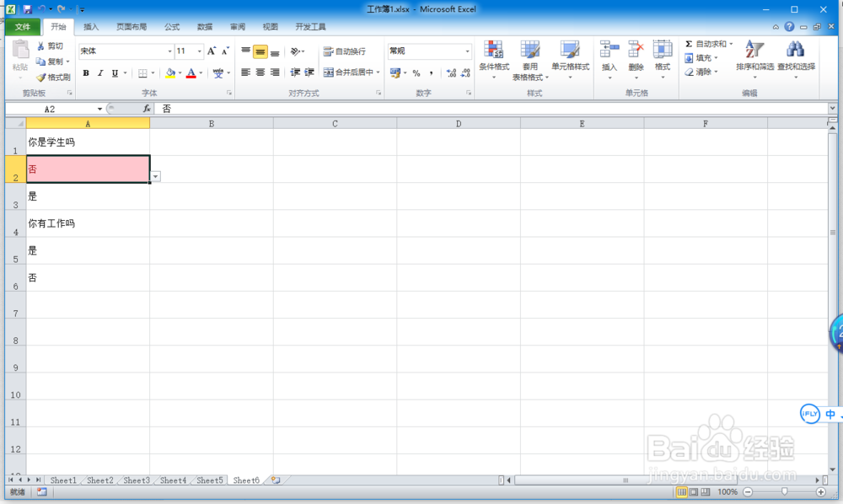Image resolution: width=843 pixels, height=504 pixels.
Task: Center text horizontally
Action: (x=260, y=72)
